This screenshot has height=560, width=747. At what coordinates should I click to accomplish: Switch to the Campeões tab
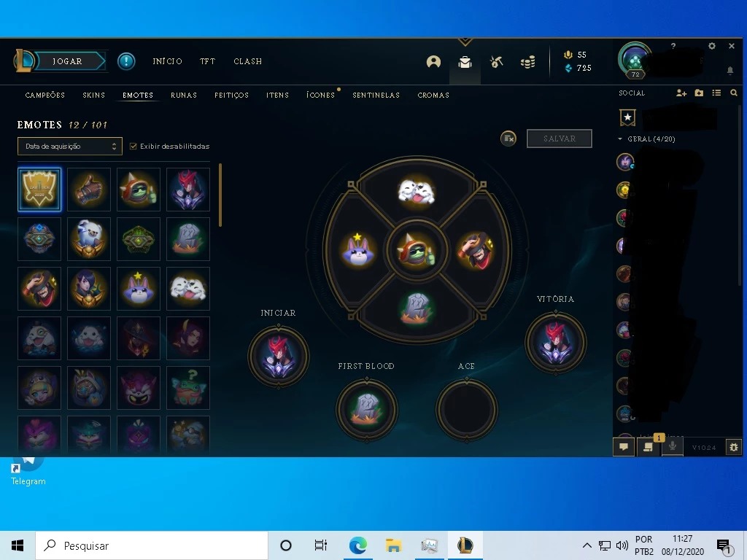click(44, 96)
